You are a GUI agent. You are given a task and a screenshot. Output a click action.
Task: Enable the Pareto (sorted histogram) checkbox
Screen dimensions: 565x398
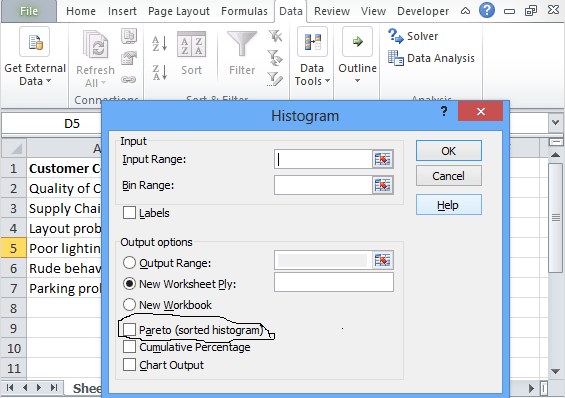pos(129,330)
